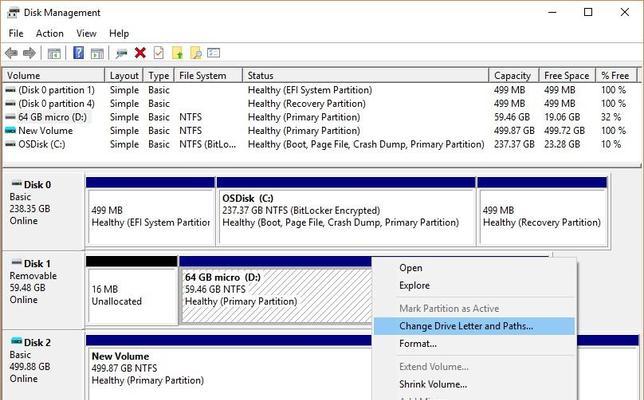
Task: Click the Connect/Refresh disk toolbar icon
Action: [121, 53]
